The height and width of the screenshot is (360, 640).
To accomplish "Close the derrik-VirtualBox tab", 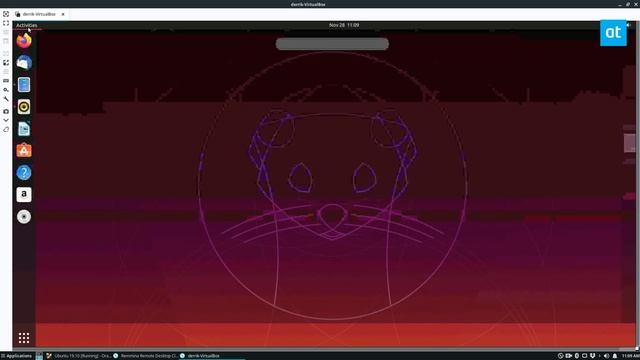I will click(63, 14).
